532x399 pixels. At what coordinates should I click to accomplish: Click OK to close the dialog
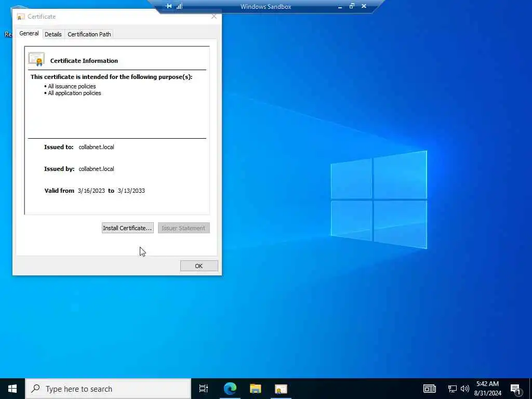coord(199,266)
